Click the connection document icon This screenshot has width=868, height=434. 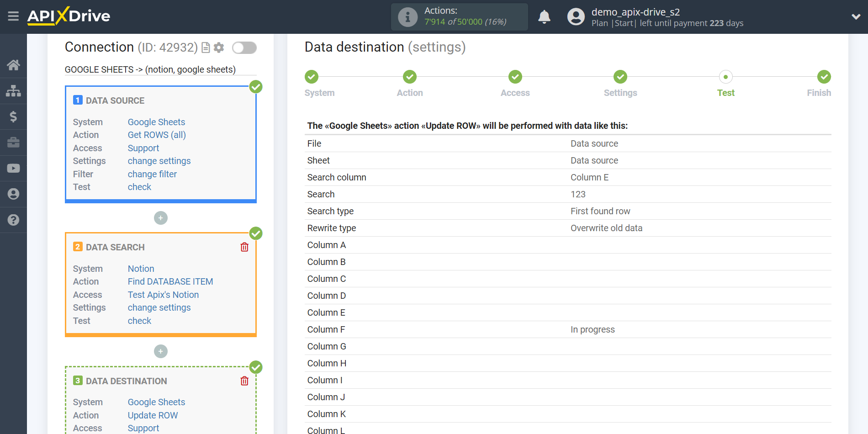click(206, 48)
